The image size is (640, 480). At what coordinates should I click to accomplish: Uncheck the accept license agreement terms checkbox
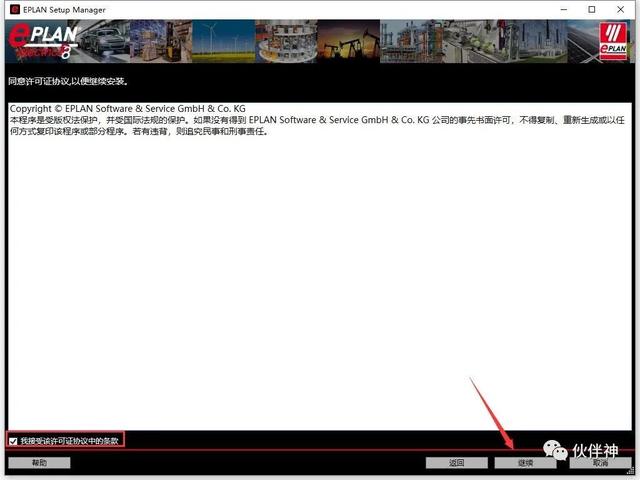(13, 441)
